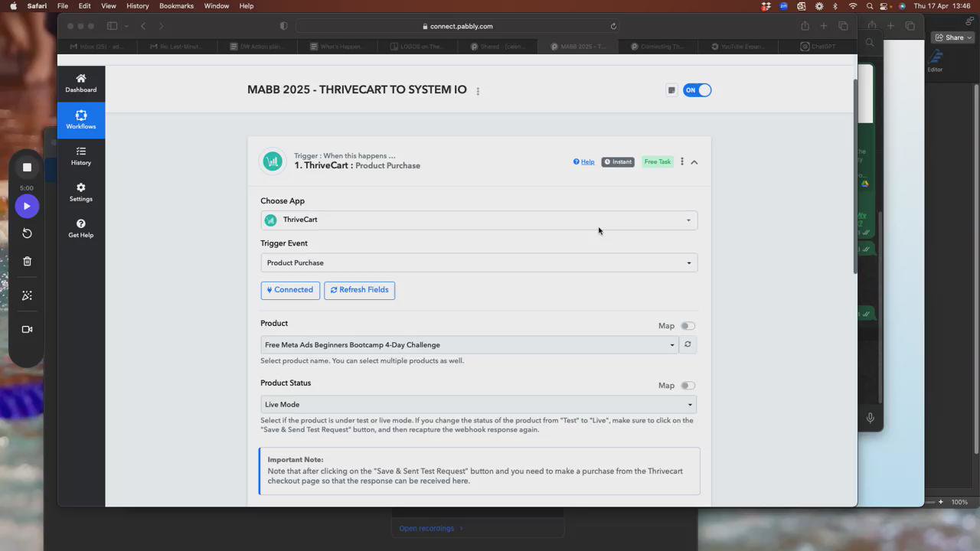Open the File menu
Image resolution: width=980 pixels, height=551 pixels.
point(63,6)
